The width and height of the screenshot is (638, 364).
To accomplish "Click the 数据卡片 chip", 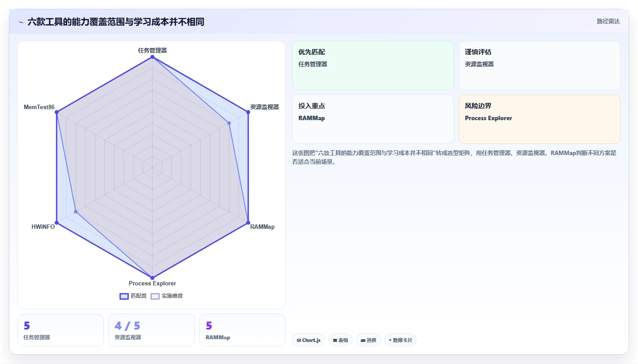I will tap(400, 340).
